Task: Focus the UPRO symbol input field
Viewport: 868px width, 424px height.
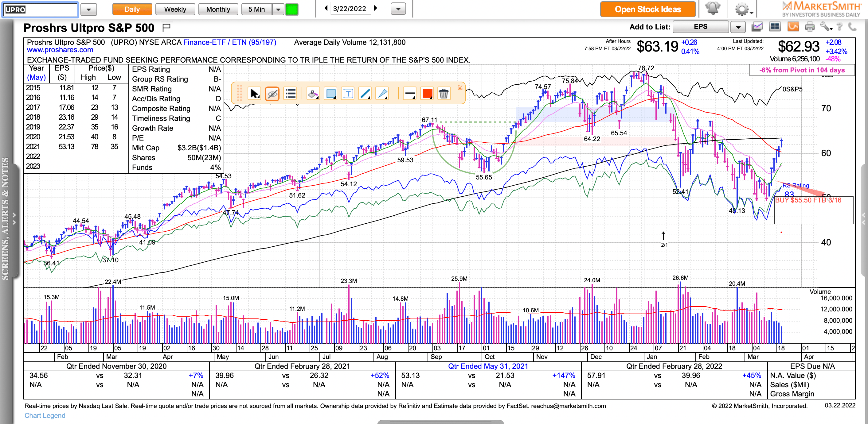Action: [41, 10]
